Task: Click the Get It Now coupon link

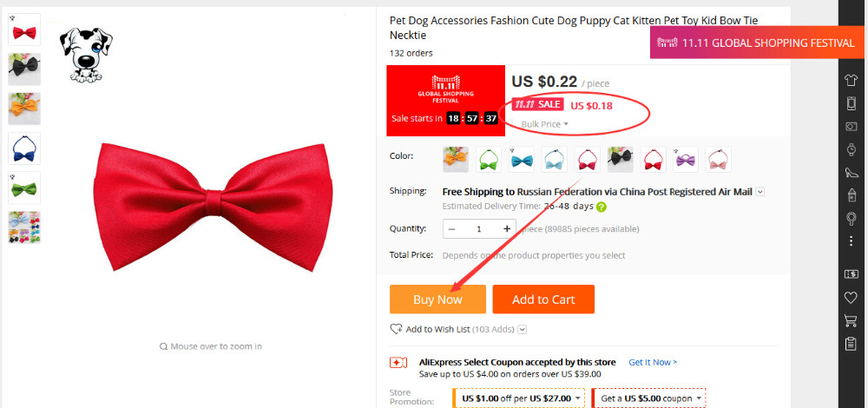Action: 653,362
